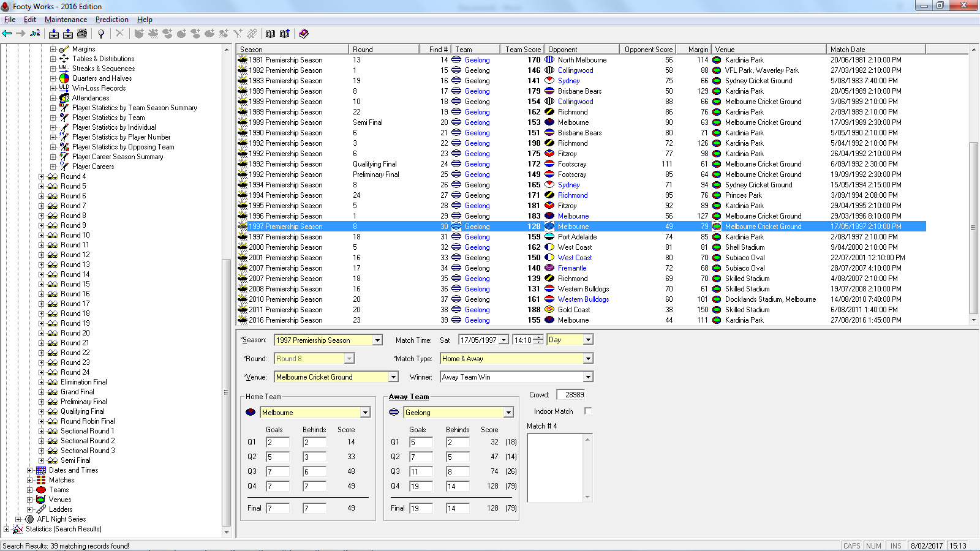This screenshot has height=551, width=980.
Task: Click the match time spinner arrows
Action: (538, 340)
